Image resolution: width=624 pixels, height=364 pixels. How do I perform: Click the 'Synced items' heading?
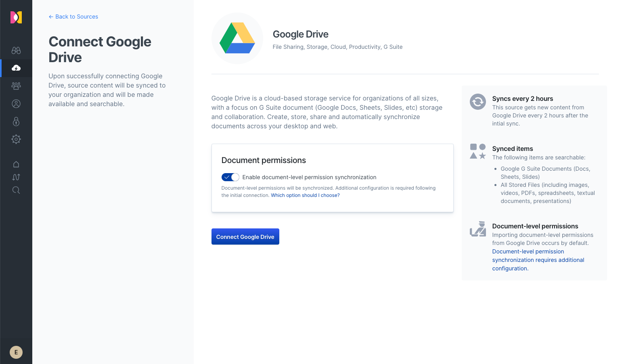(513, 149)
